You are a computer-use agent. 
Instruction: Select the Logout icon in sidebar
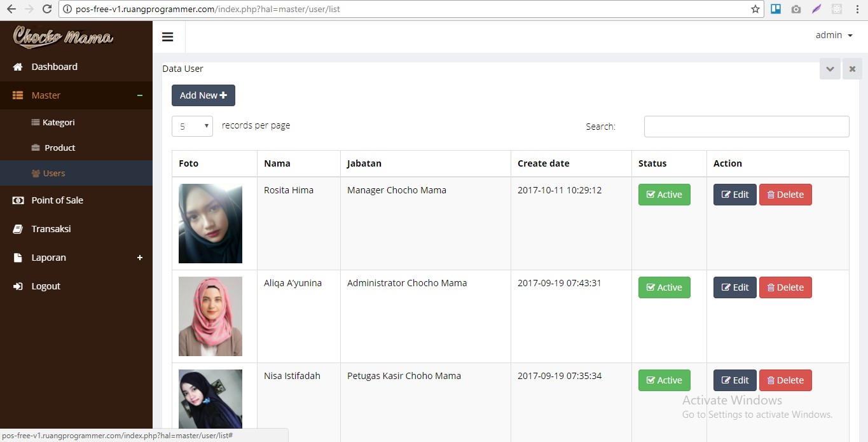17,286
